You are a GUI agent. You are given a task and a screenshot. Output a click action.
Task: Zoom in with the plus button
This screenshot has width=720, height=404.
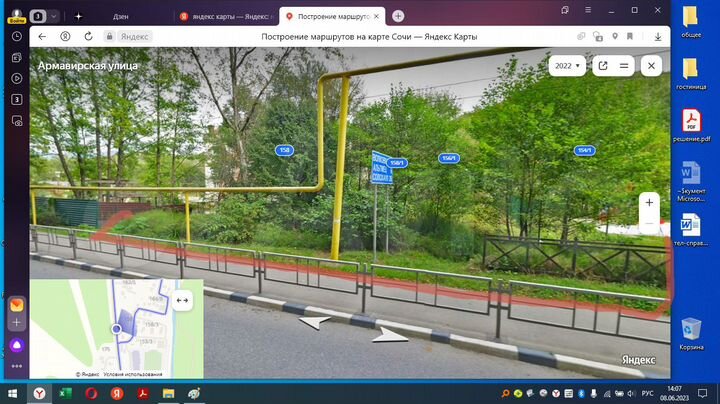(649, 202)
